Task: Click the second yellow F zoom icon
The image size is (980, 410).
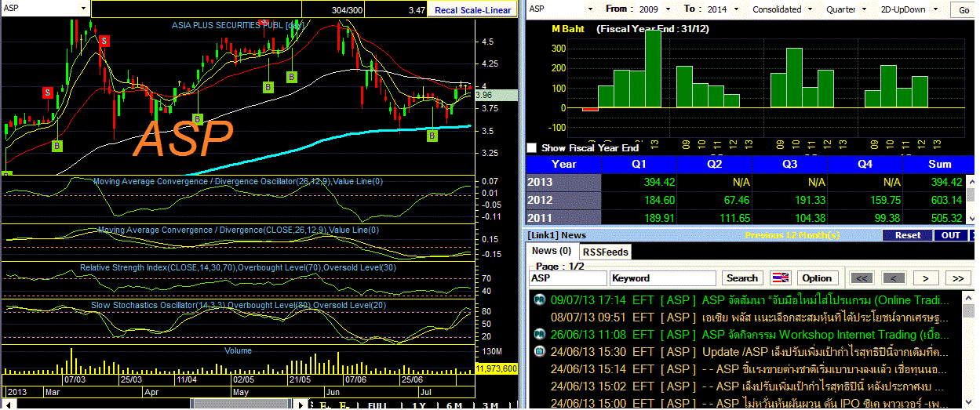Action: point(344,405)
